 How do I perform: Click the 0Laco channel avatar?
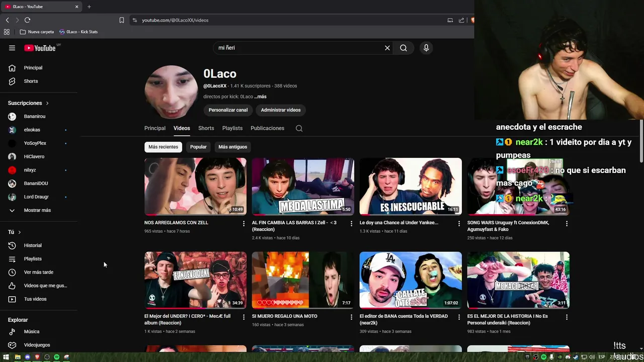(171, 92)
